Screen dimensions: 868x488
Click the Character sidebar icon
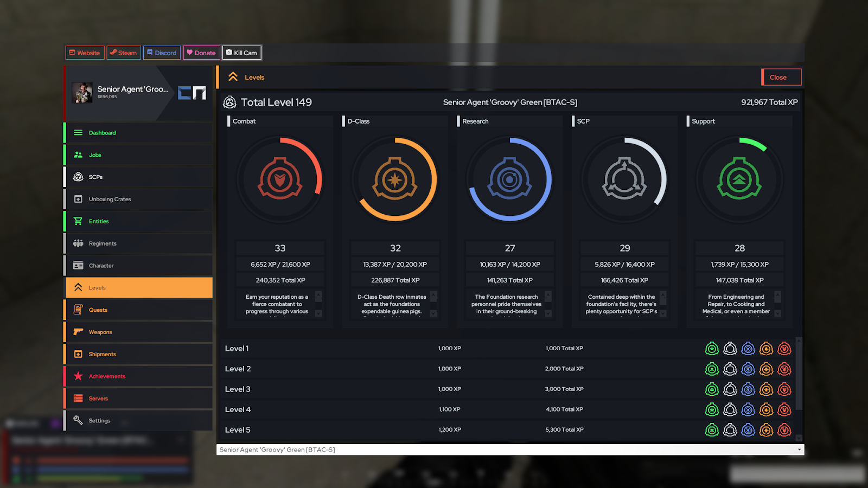coord(78,266)
